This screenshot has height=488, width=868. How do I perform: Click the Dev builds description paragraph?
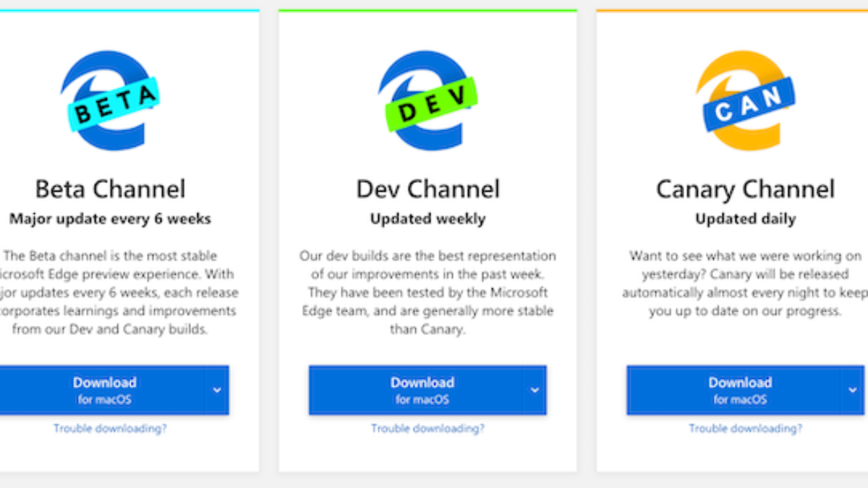[427, 293]
